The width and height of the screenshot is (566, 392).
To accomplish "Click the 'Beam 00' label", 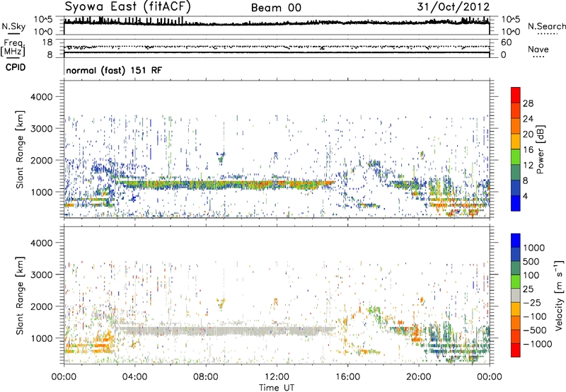I will point(276,8).
